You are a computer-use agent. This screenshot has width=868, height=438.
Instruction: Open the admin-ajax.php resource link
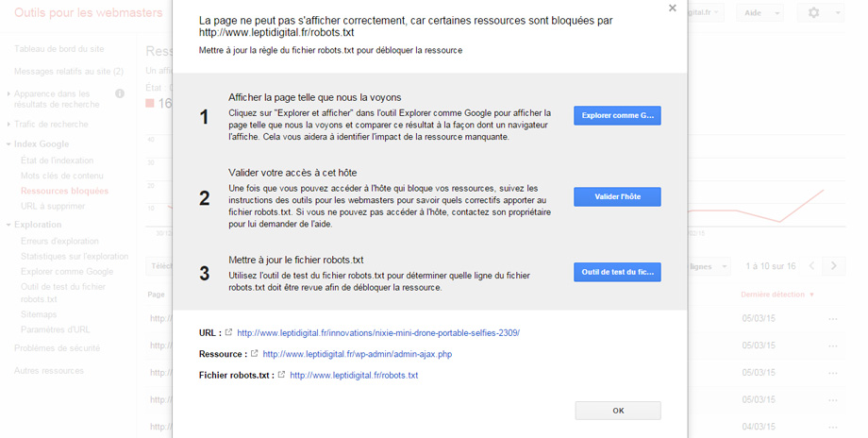click(357, 354)
